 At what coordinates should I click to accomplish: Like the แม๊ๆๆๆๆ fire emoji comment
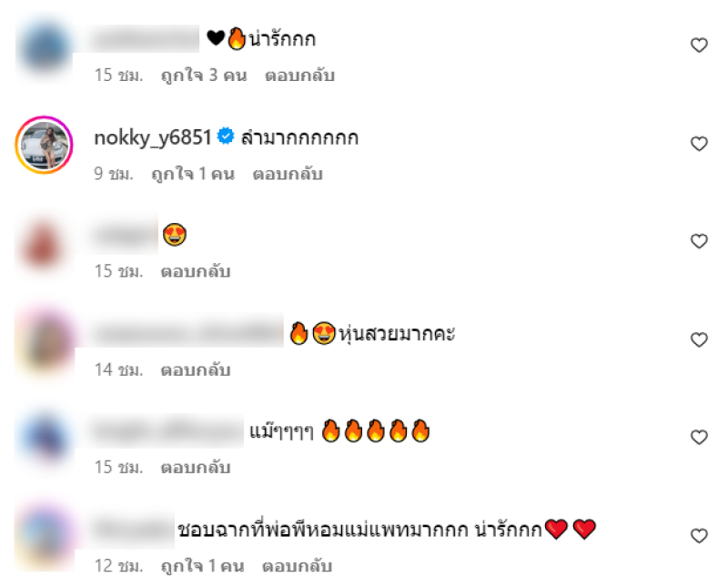pos(699,437)
